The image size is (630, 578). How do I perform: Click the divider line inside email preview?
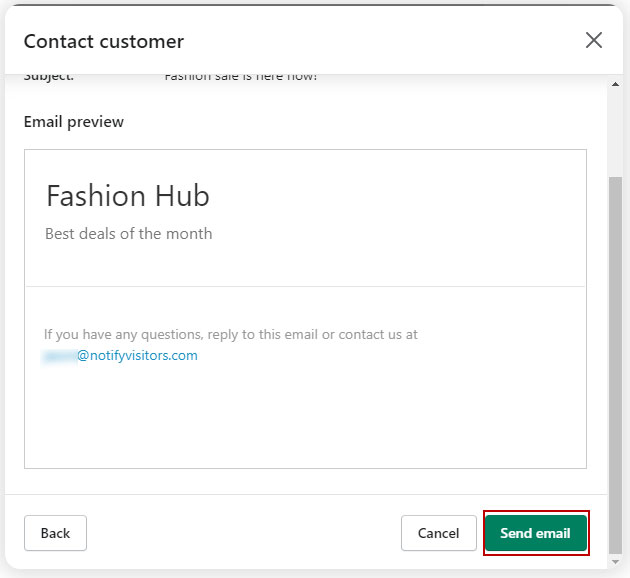tap(305, 287)
